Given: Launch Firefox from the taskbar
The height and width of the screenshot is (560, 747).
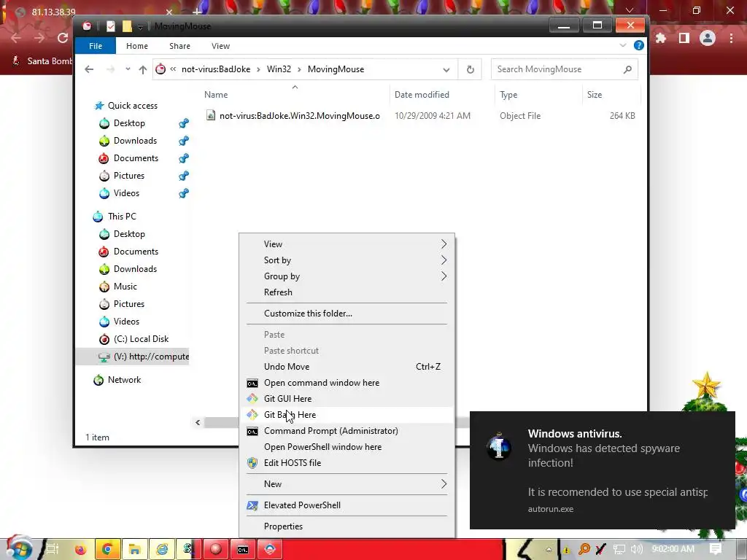Looking at the screenshot, I should tap(80, 550).
